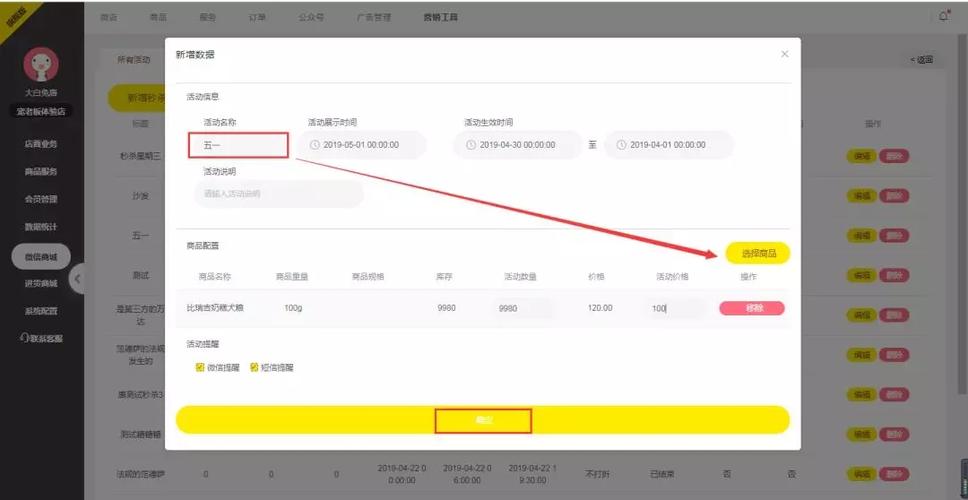Click the 活动名称 input containing 五一
This screenshot has height=500, width=968.
tap(238, 145)
